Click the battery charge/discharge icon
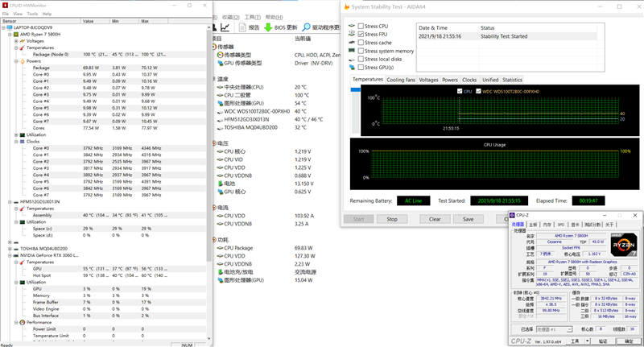The image size is (644, 347). (x=220, y=272)
